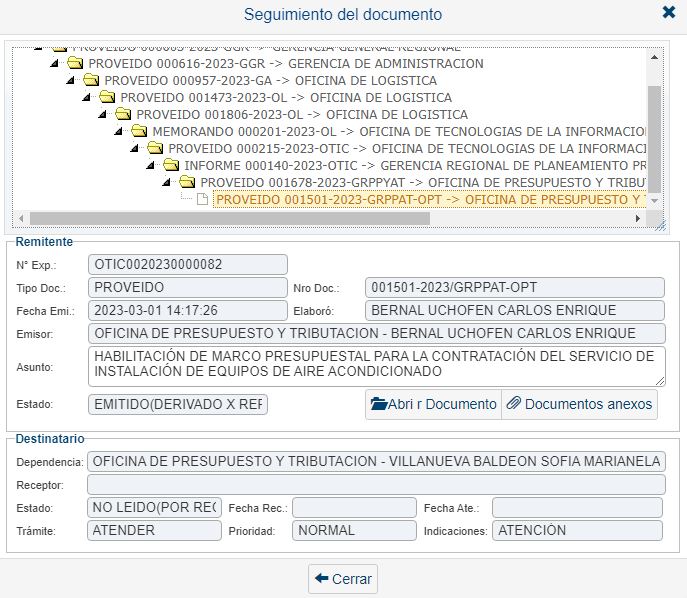Screen dimensions: 687x598
Task: Click folder icon of PROVEIDO 000215-2023-OTIC
Action: click(155, 149)
